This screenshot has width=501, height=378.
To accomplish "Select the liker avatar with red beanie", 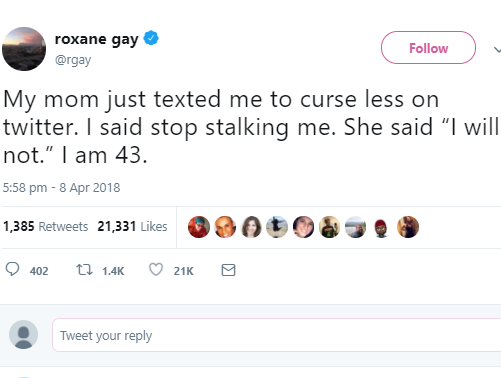I will (381, 227).
